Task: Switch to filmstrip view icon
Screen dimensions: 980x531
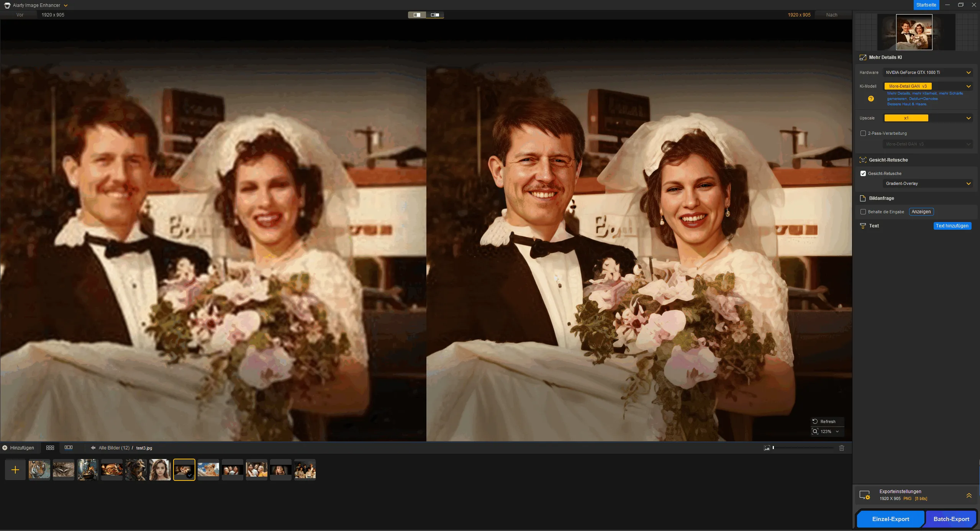Action: coord(69,448)
